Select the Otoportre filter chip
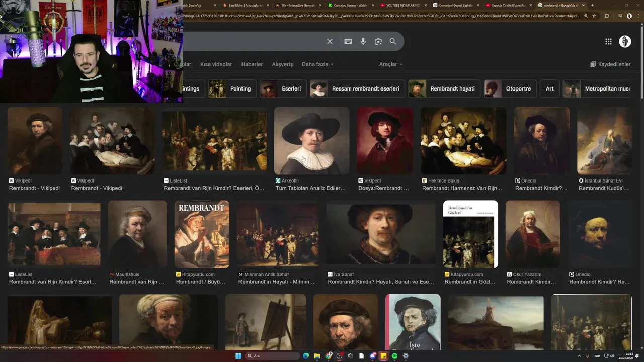644x362 pixels. point(510,88)
